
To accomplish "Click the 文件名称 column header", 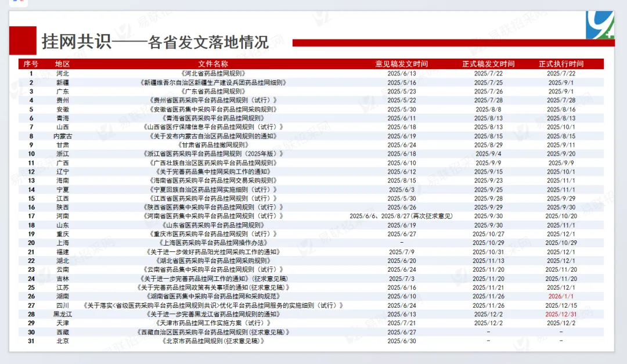I will click(x=213, y=64).
